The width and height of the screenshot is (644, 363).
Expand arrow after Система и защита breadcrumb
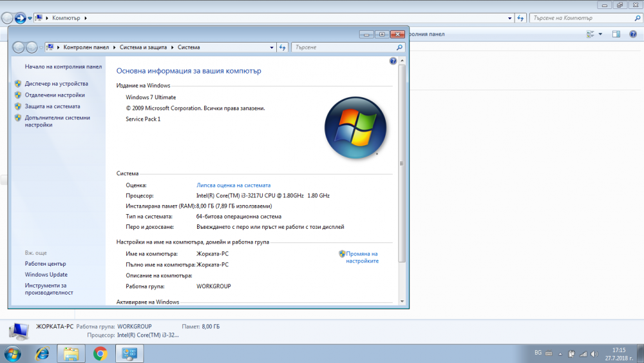point(172,47)
